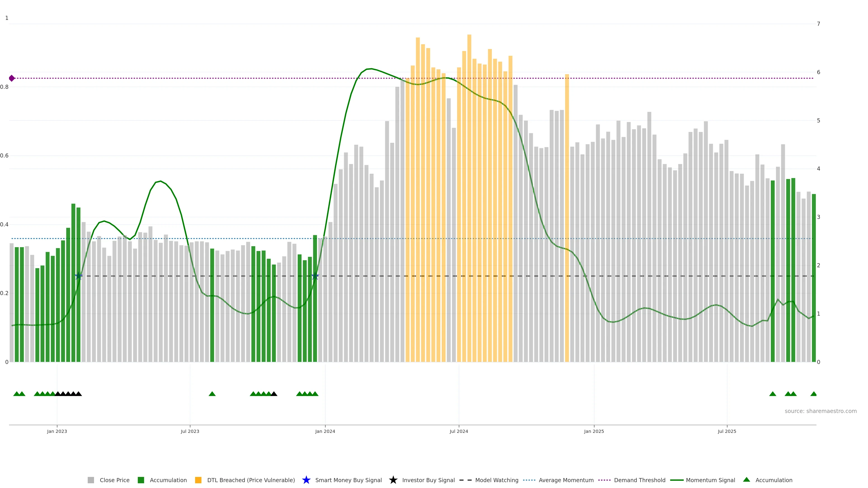Screen dimensions: 868x488
Task: Click the green Accumulation triangle legend icon
Action: pos(747,480)
